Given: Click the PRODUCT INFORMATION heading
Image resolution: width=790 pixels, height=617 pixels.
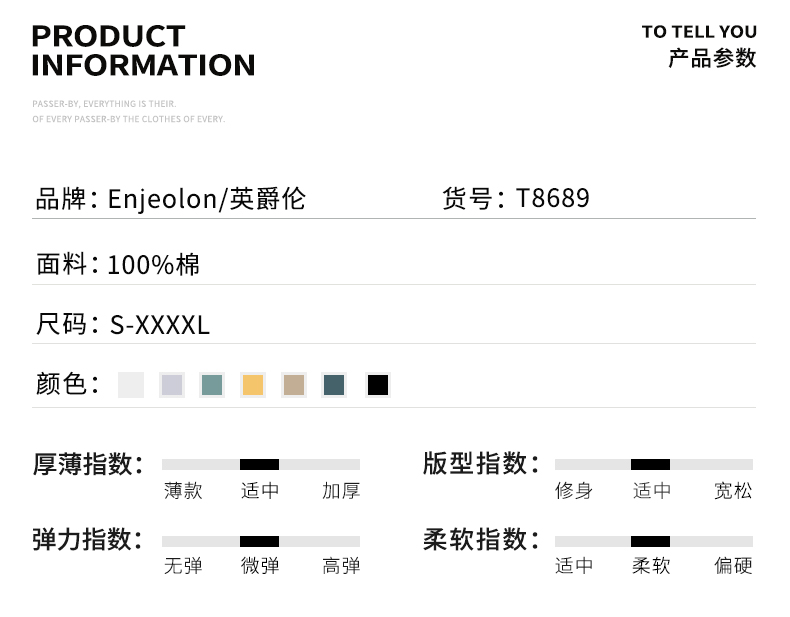Looking at the screenshot, I should 143,51.
